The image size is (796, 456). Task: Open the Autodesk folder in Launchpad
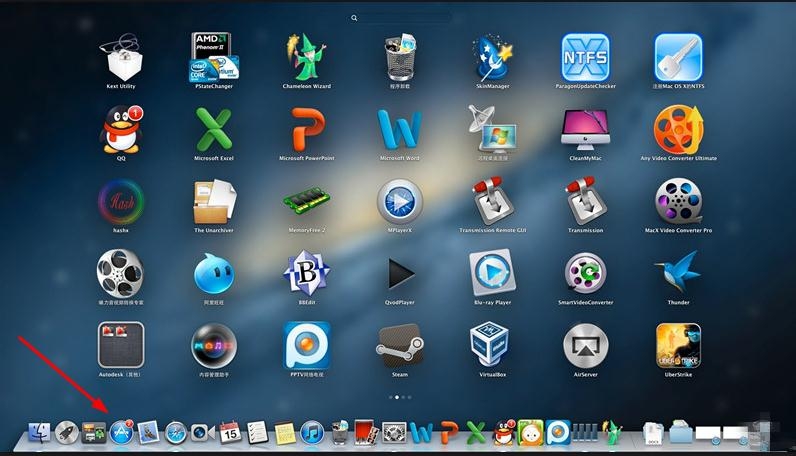121,345
